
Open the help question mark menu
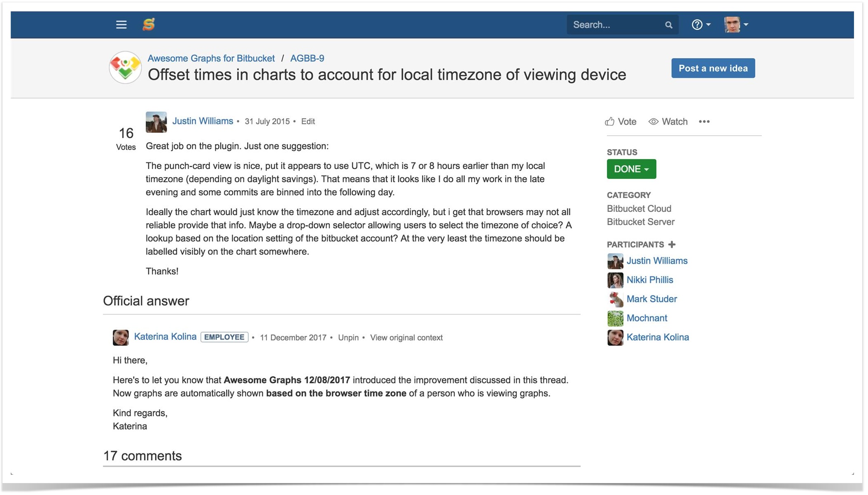(701, 25)
